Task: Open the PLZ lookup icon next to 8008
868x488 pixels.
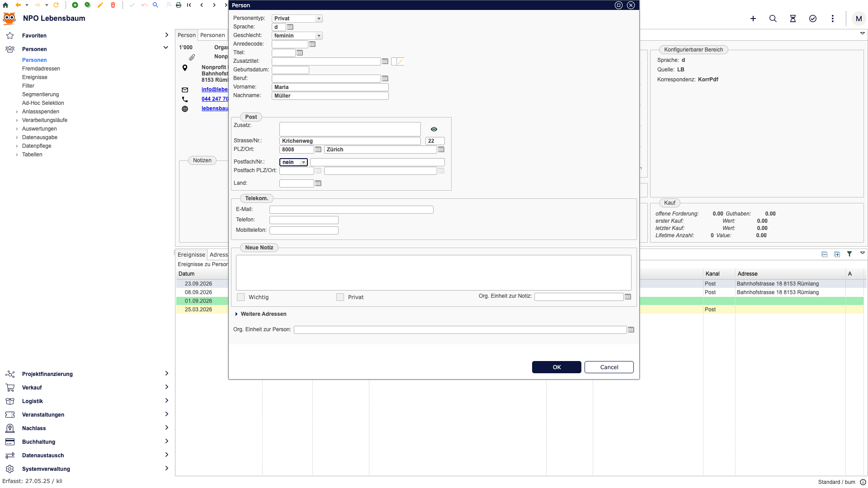Action: tap(318, 150)
